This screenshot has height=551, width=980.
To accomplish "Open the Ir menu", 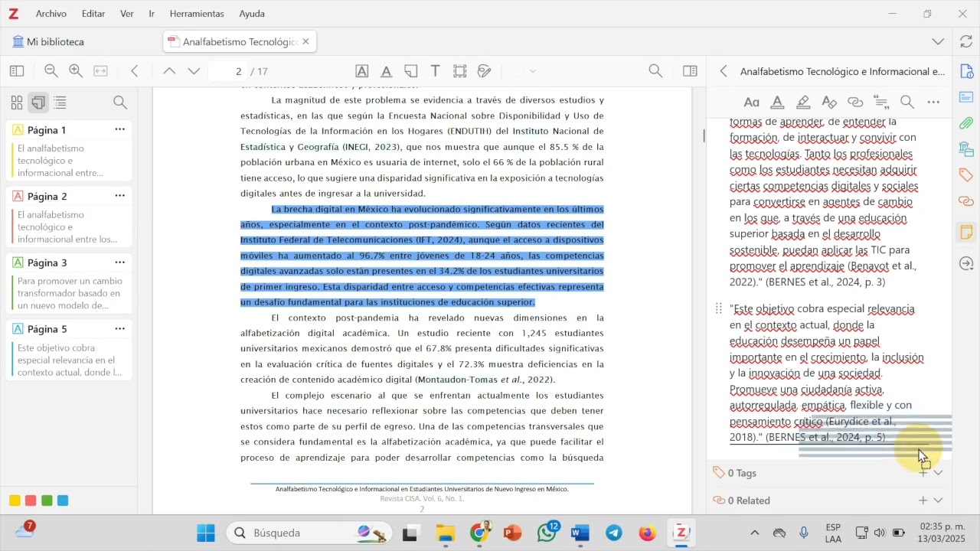I will pos(152,14).
